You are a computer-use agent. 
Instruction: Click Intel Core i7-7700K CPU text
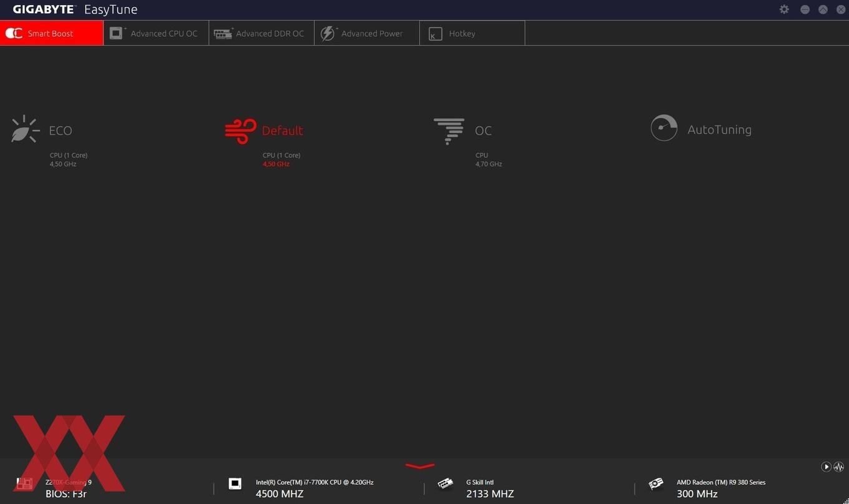click(315, 482)
